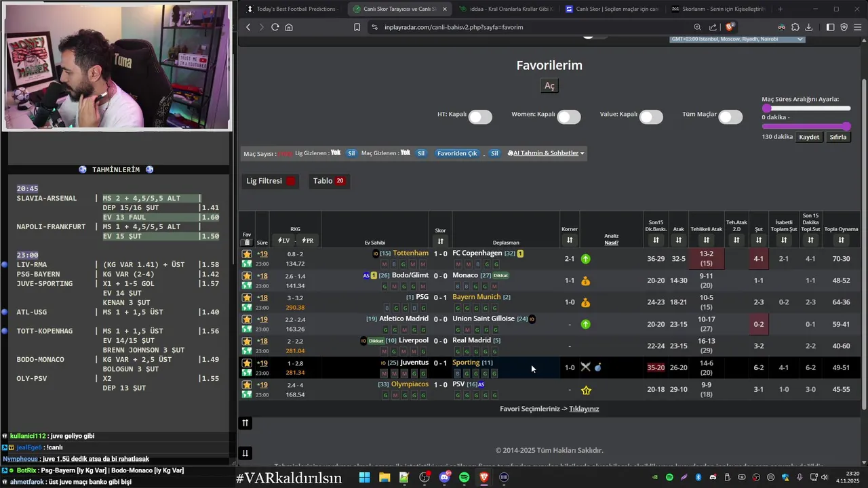Image resolution: width=868 pixels, height=488 pixels.
Task: Click the favorite star in Tottenham row
Action: [x=247, y=254]
